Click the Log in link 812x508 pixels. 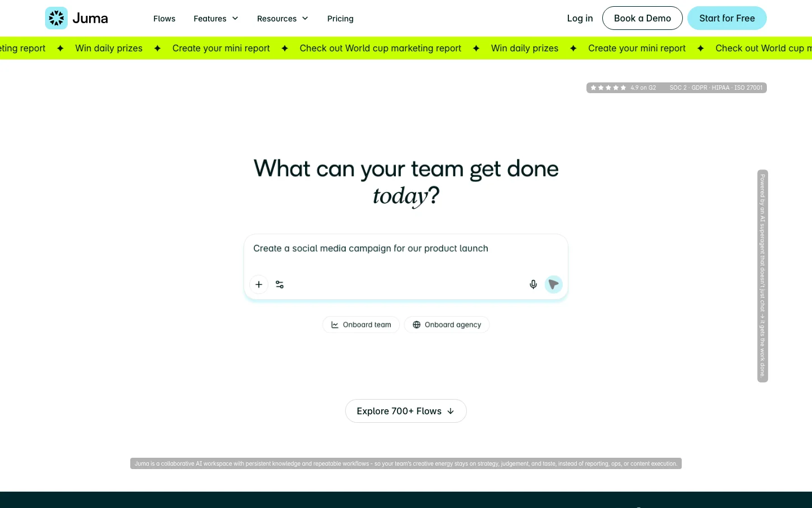[580, 18]
